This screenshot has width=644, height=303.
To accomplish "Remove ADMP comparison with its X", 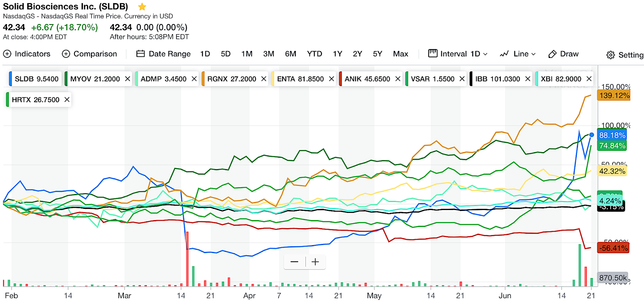I will point(194,79).
